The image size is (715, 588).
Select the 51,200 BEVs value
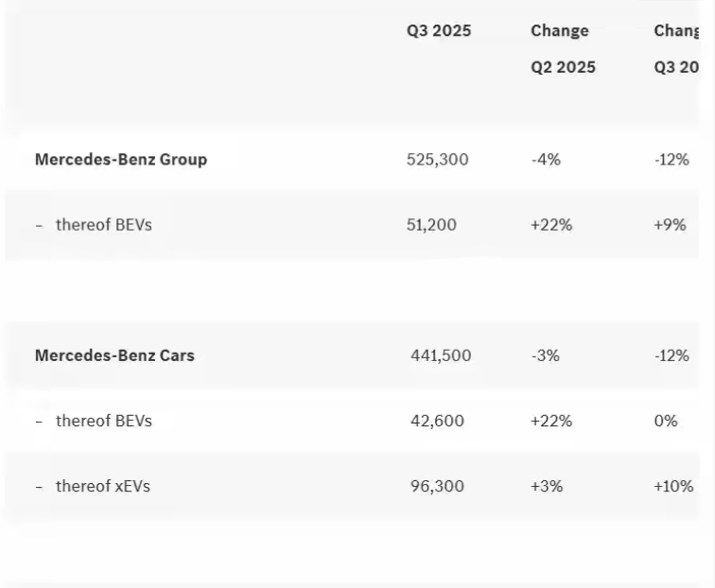click(x=431, y=225)
